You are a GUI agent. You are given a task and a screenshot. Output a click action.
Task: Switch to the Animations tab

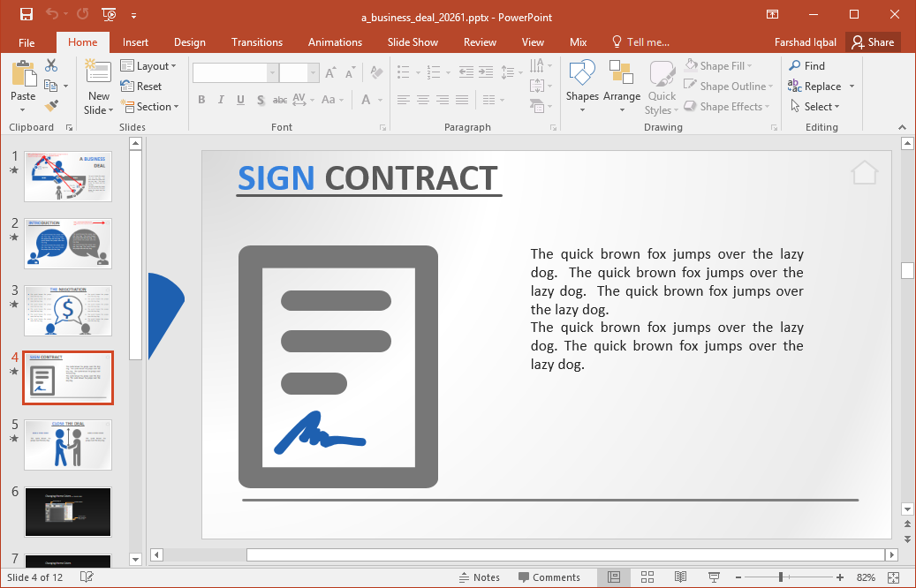click(335, 42)
